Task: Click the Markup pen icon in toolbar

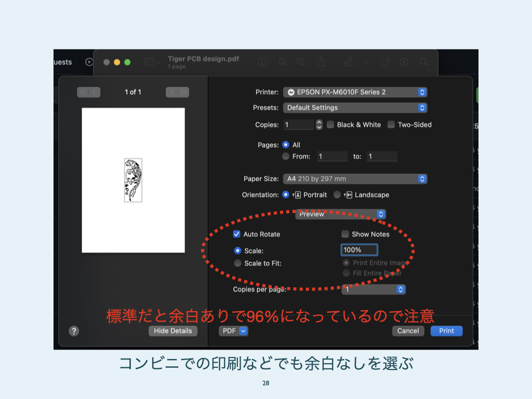Action: [348, 62]
